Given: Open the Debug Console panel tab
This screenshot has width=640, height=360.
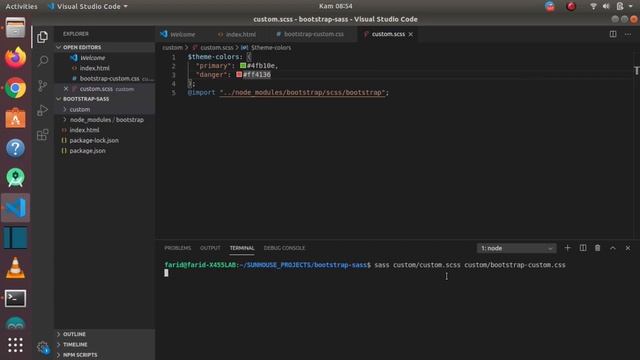Looking at the screenshot, I should (284, 248).
